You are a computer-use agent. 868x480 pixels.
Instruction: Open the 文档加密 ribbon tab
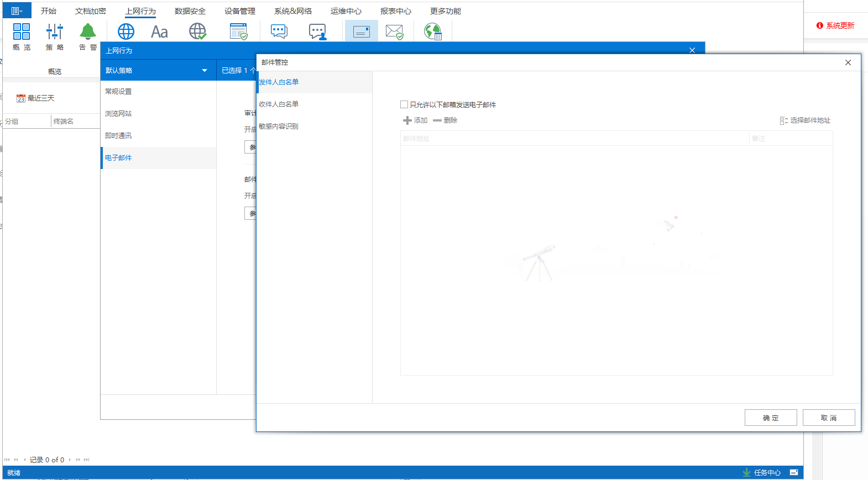pyautogui.click(x=91, y=11)
